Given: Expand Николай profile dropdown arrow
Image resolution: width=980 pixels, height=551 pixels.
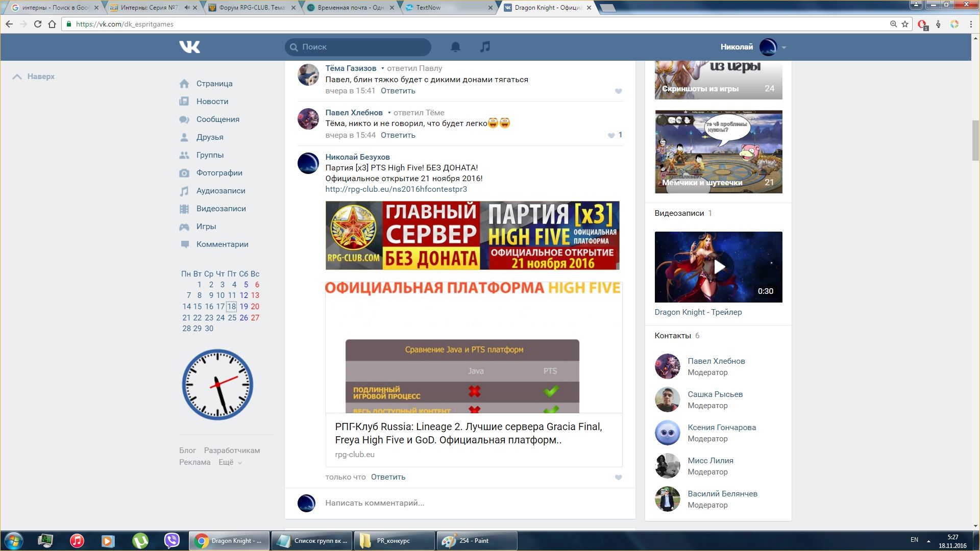Looking at the screenshot, I should [x=784, y=47].
